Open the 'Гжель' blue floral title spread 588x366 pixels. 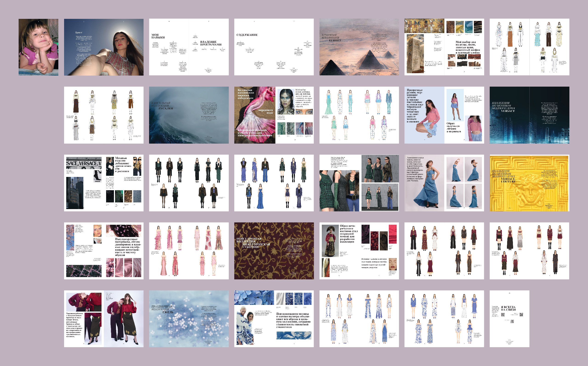(x=189, y=319)
